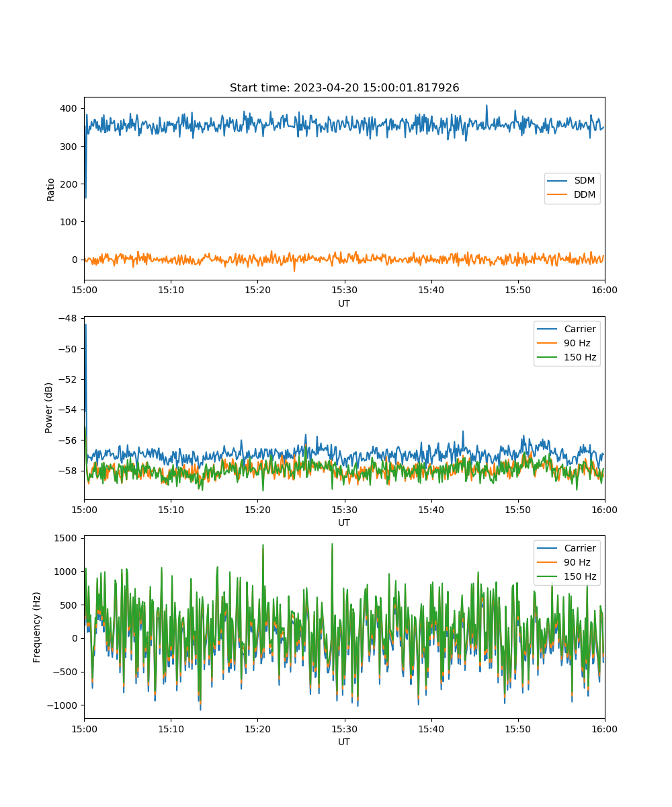Click the −56 tick on the Power axis
This screenshot has height=807, width=672.
(x=67, y=440)
